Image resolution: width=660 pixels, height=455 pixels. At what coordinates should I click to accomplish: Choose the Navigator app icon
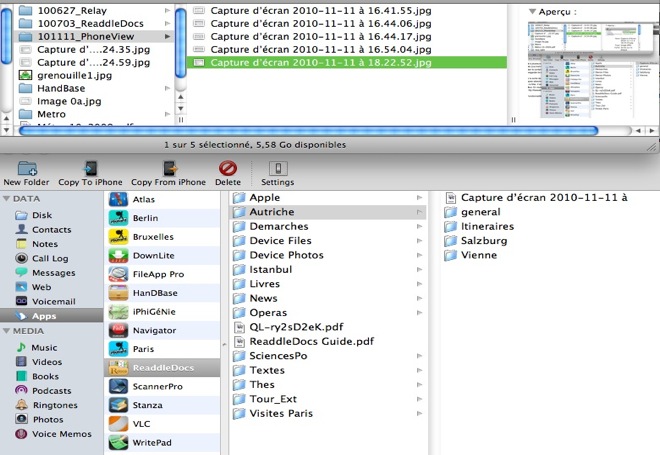[x=118, y=329]
